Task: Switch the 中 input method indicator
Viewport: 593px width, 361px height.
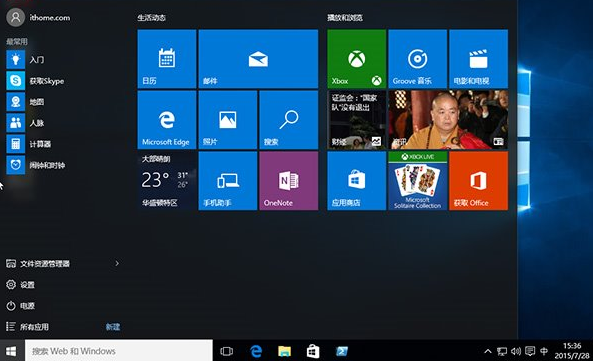Action: [544, 352]
